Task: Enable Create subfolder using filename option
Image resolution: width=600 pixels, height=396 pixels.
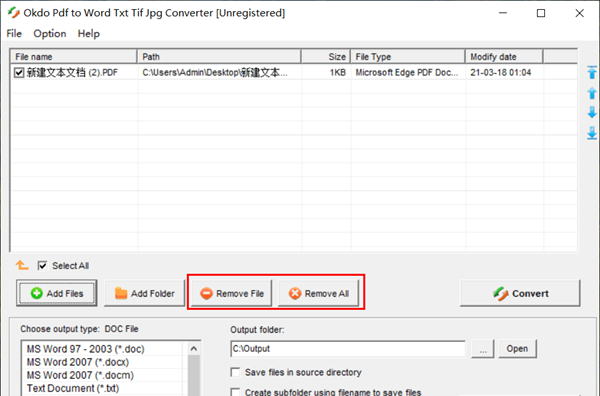Action: pyautogui.click(x=235, y=392)
